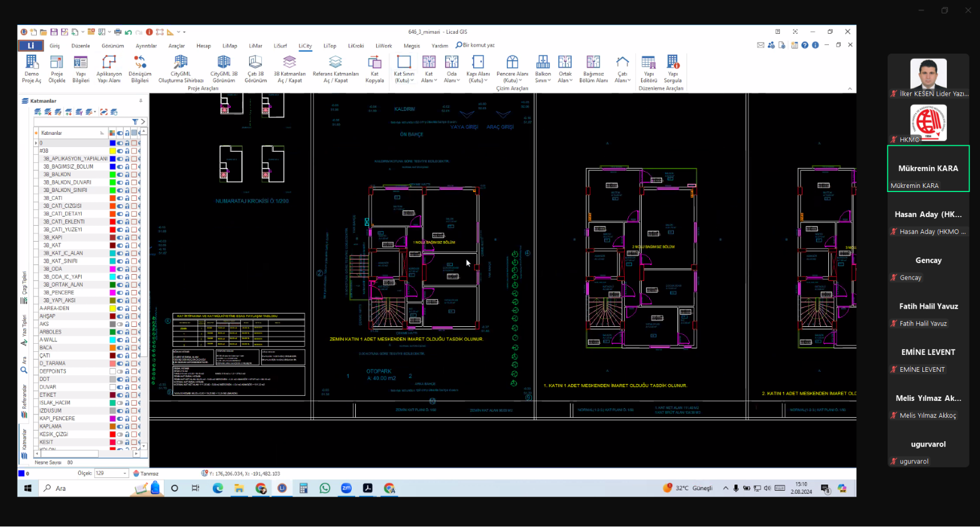Open WhatsApp from the taskbar
Viewport: 980px width, 527px height.
325,488
